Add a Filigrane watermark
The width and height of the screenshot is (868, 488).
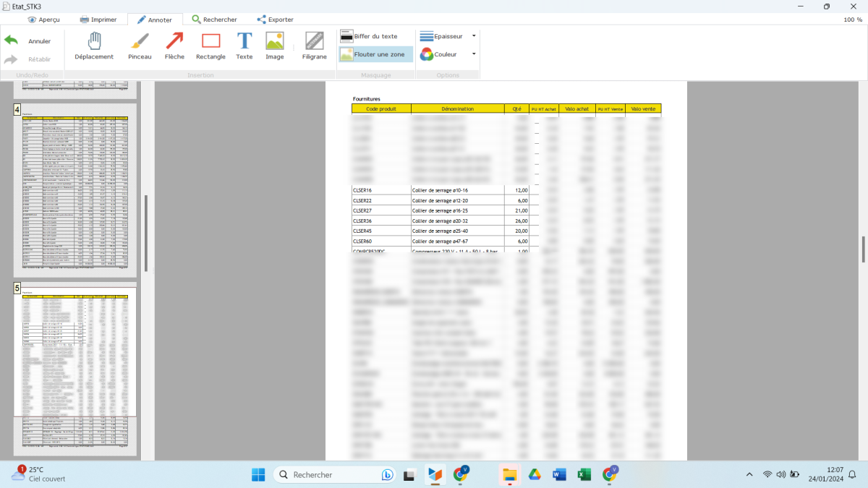tap(314, 45)
